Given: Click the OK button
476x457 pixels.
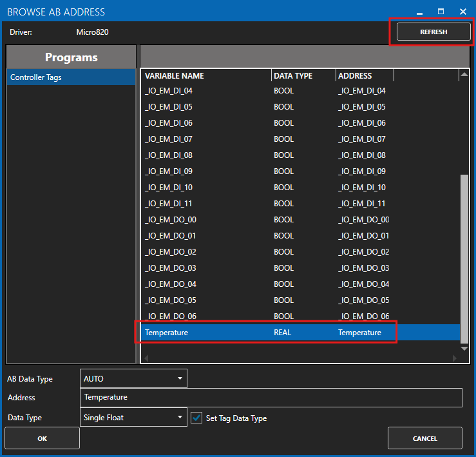Looking at the screenshot, I should [43, 438].
